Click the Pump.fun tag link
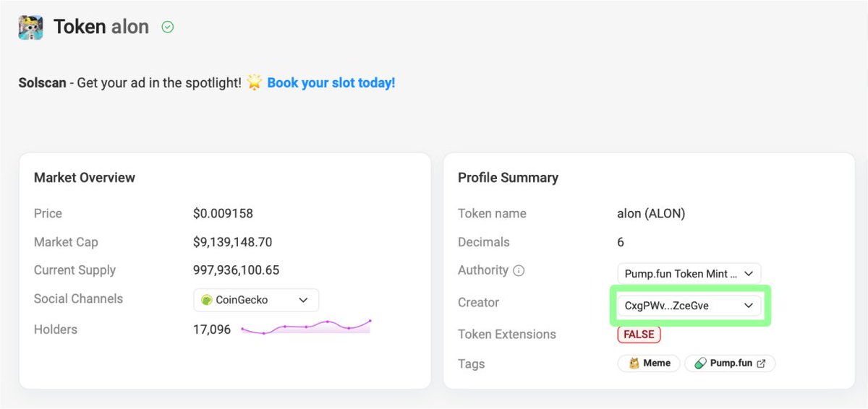The width and height of the screenshot is (868, 409). tap(730, 363)
